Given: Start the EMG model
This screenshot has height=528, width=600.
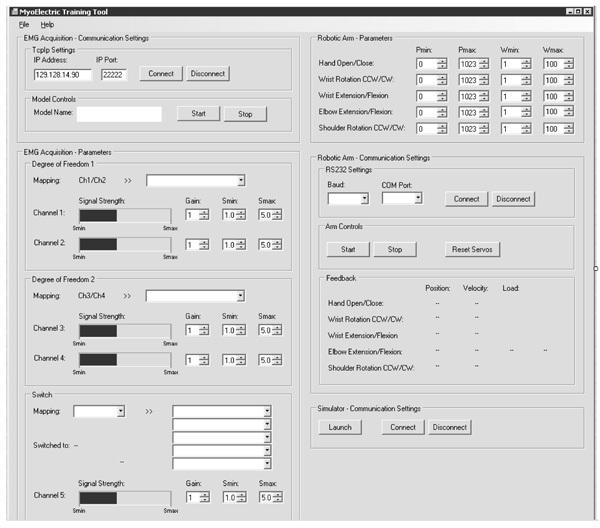Looking at the screenshot, I should coord(197,114).
